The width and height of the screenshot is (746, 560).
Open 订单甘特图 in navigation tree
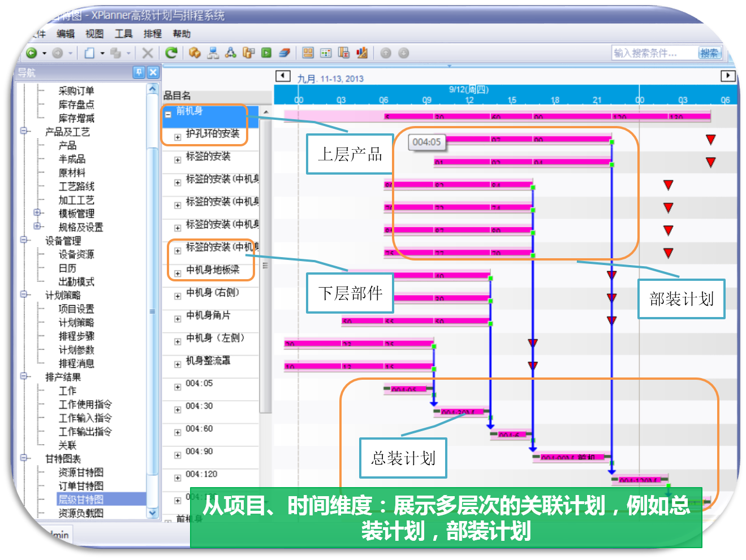[81, 486]
